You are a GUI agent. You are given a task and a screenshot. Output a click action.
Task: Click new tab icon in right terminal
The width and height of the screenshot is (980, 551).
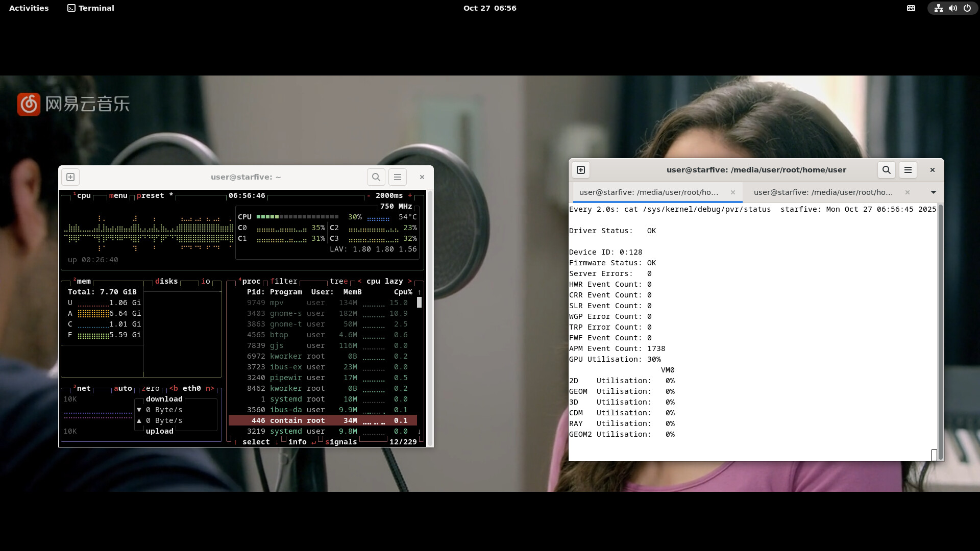(x=581, y=170)
